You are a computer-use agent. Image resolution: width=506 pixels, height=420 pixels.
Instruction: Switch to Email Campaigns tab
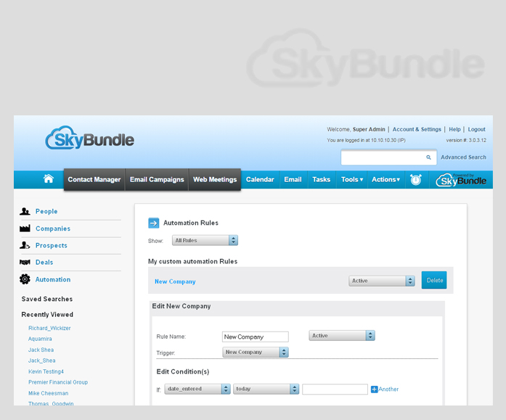(x=157, y=180)
